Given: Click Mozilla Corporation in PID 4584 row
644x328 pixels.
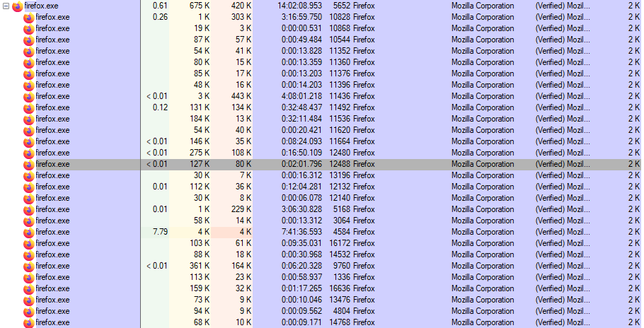Looking at the screenshot, I should pos(483,232).
